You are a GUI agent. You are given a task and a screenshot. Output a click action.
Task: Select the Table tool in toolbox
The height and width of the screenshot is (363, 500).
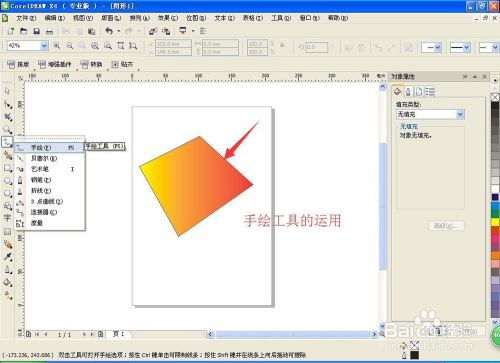tap(7, 231)
